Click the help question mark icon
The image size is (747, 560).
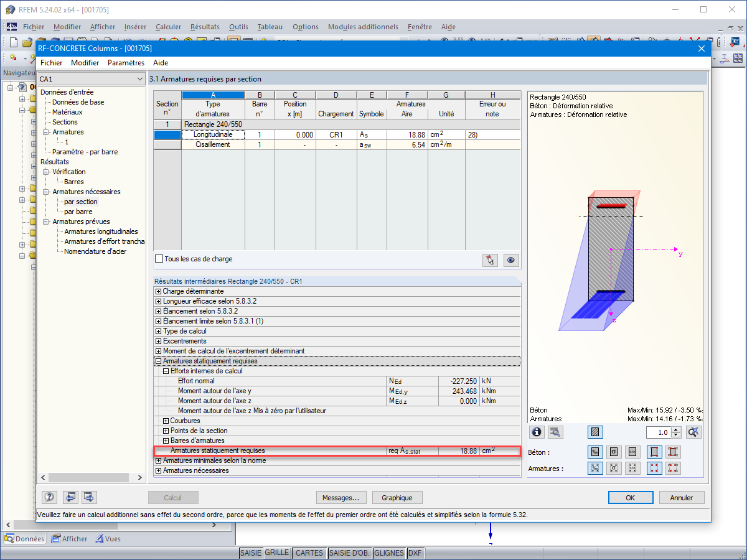(x=50, y=497)
